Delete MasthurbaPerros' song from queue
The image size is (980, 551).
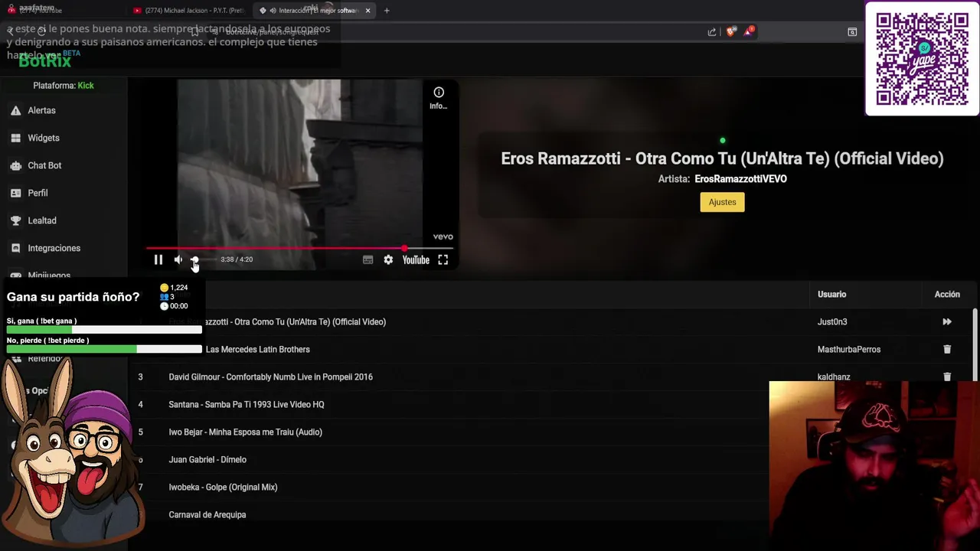947,350
